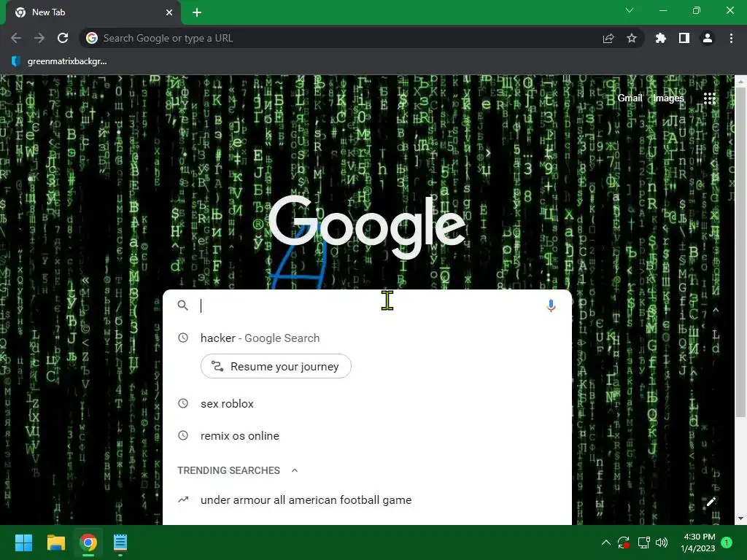Reload the page with the refresh icon

63,38
